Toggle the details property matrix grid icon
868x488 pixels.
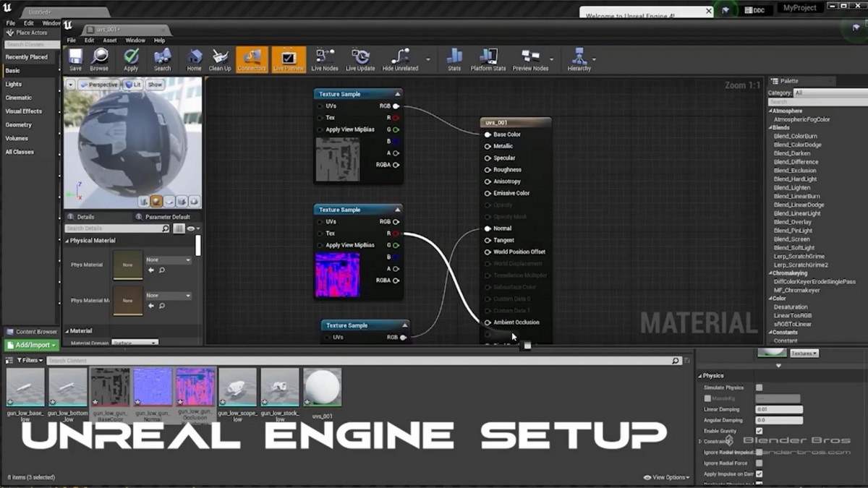coord(179,228)
